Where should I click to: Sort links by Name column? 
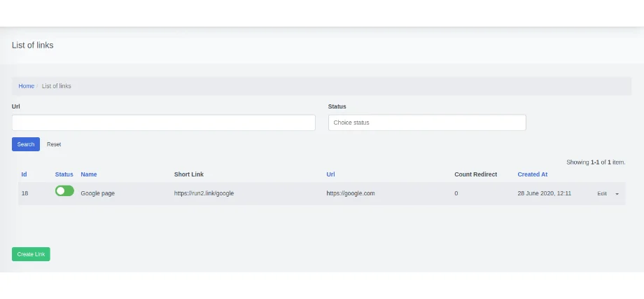[89, 174]
